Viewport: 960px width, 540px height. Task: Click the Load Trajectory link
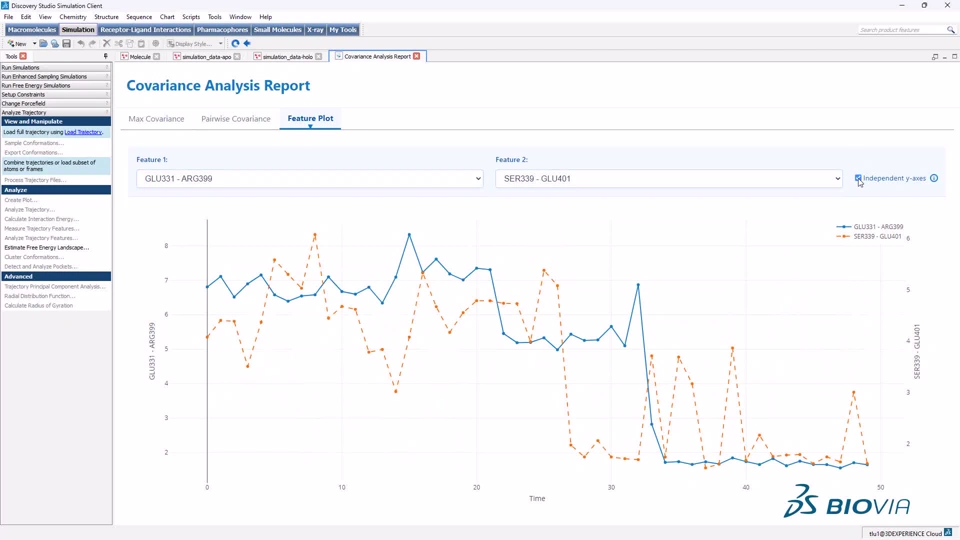tap(83, 132)
